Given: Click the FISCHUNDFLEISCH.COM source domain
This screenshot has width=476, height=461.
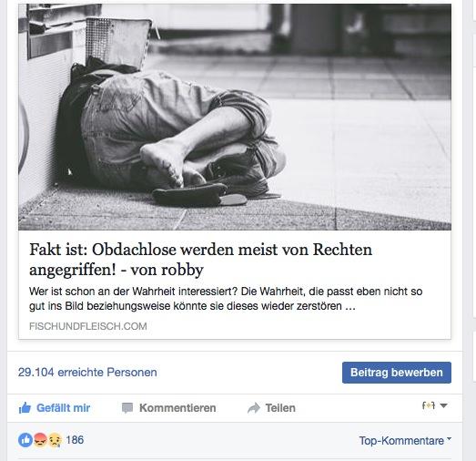Looking at the screenshot, I should tap(88, 326).
